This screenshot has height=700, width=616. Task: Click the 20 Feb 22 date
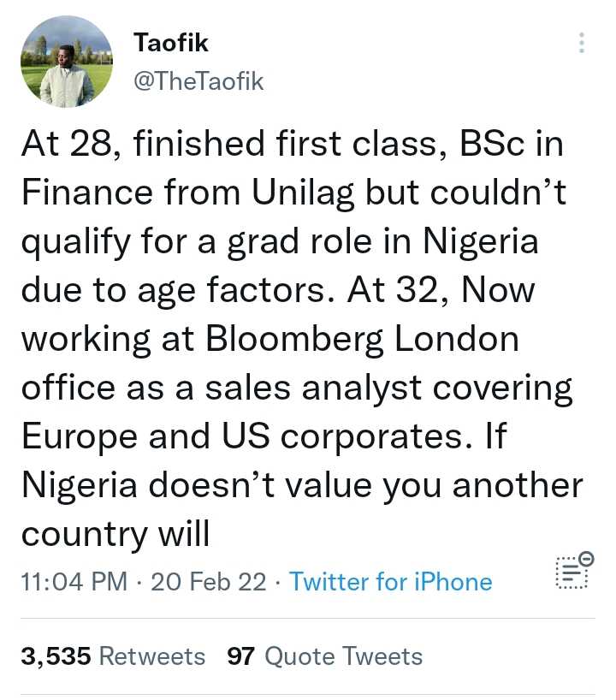click(208, 582)
